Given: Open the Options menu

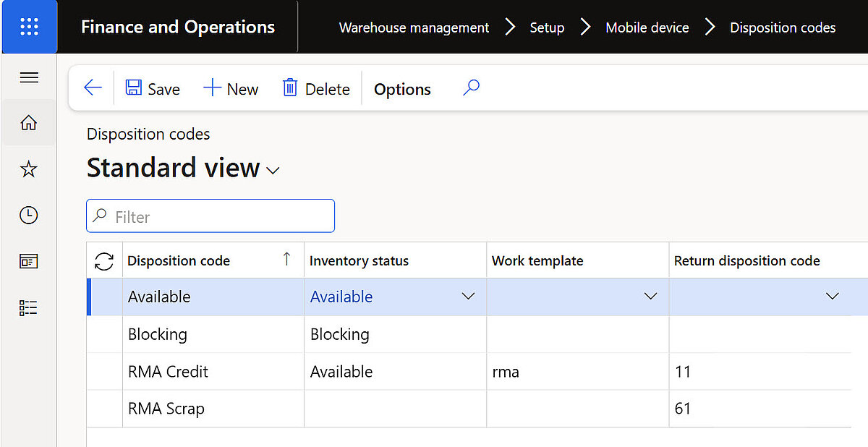Looking at the screenshot, I should point(402,88).
